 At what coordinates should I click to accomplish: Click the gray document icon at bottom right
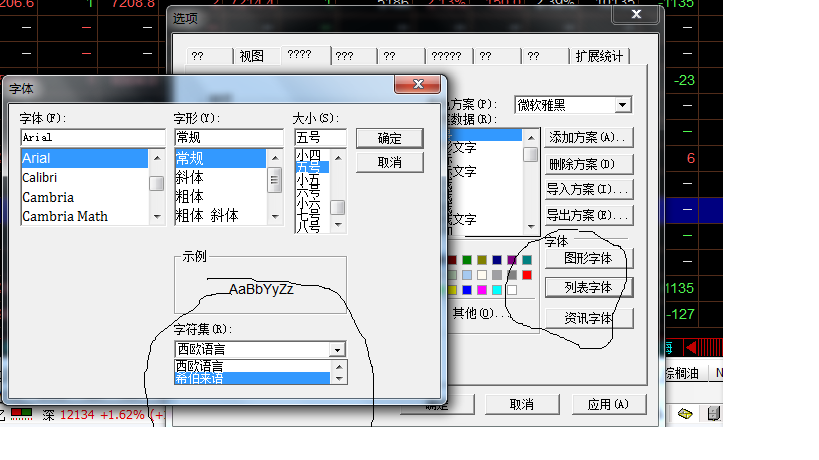pyautogui.click(x=713, y=413)
